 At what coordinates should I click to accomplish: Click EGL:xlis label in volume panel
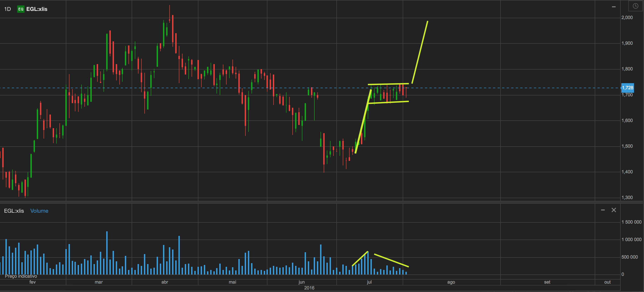click(x=14, y=211)
